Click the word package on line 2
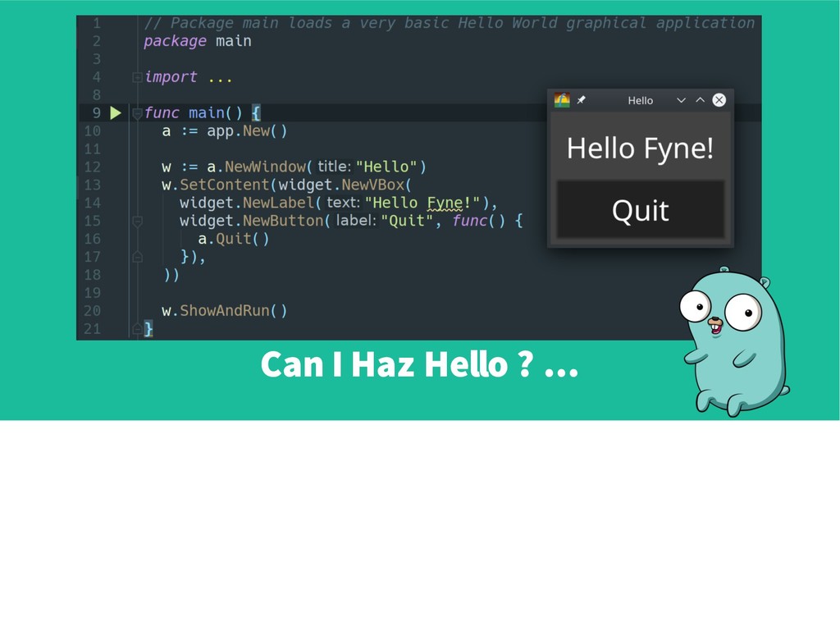This screenshot has height=631, width=840. click(176, 41)
